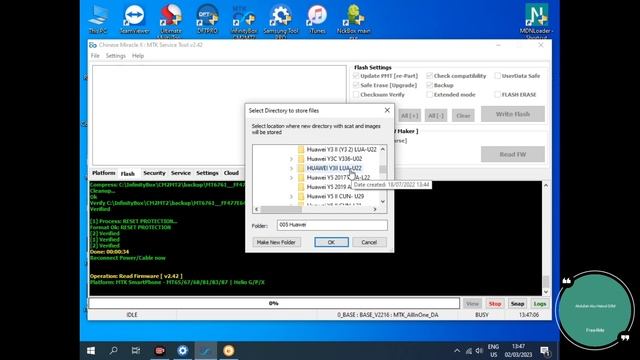This screenshot has height=360, width=640.
Task: Open the Samsung Tool PRO desktop shortcut
Action: point(280,21)
